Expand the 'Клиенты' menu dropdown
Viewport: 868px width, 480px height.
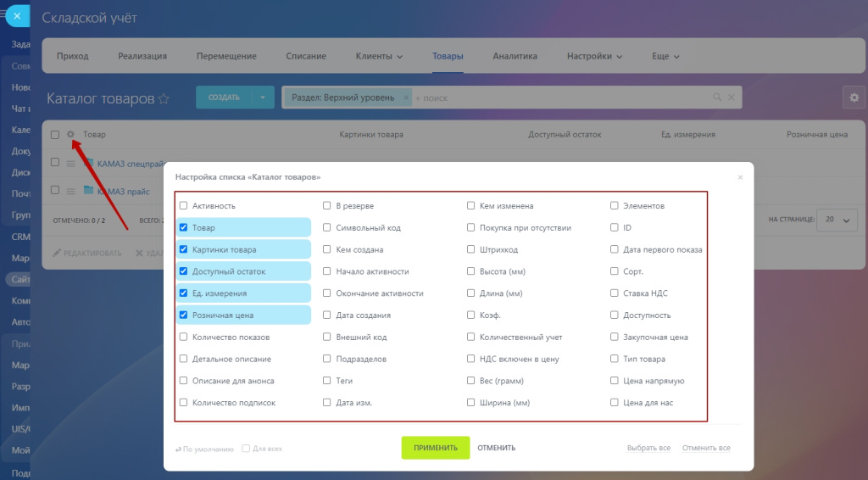[379, 57]
